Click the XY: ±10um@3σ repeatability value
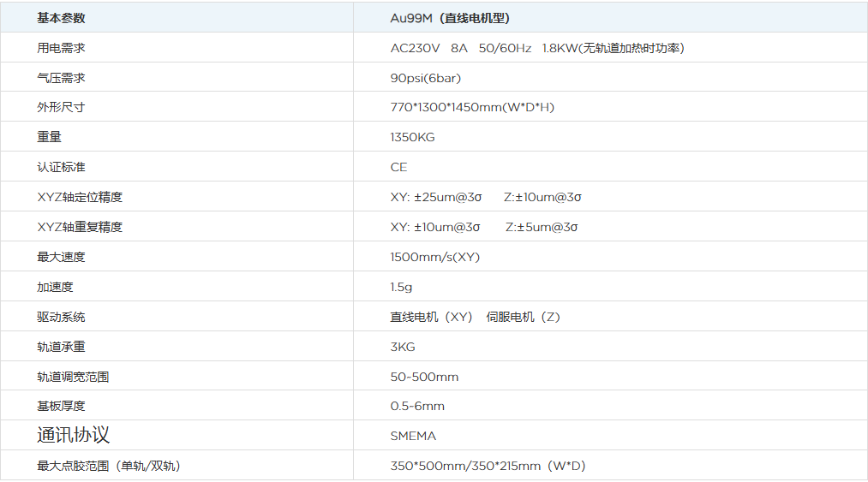 coord(435,227)
